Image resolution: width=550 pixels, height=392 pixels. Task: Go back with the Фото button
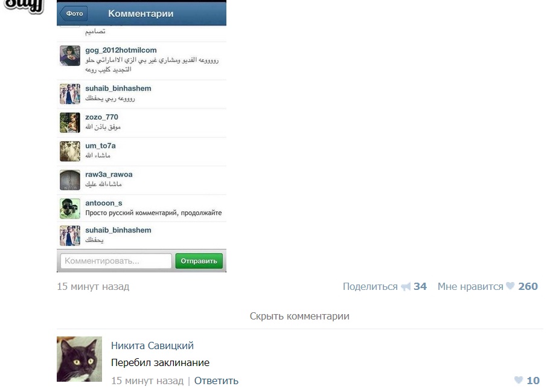pyautogui.click(x=73, y=14)
